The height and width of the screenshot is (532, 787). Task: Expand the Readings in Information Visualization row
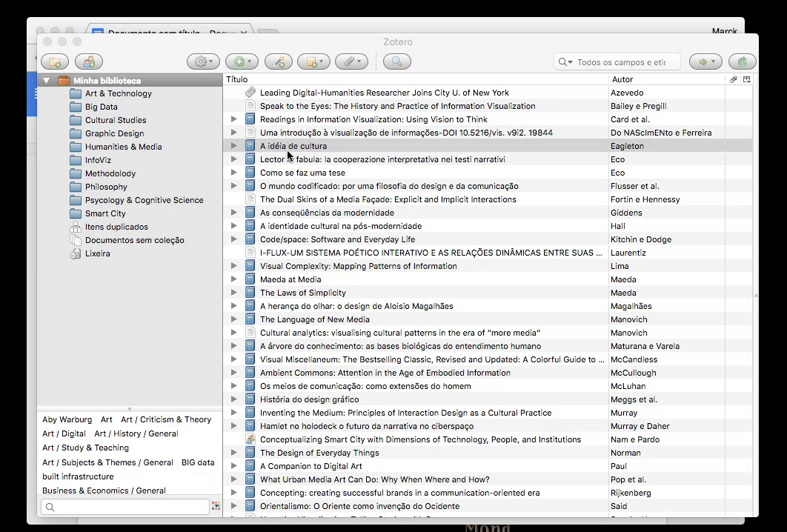coord(234,119)
